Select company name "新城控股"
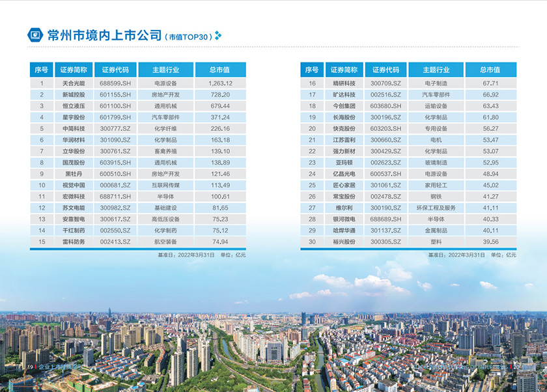This screenshot has width=547, height=392. 74,94
